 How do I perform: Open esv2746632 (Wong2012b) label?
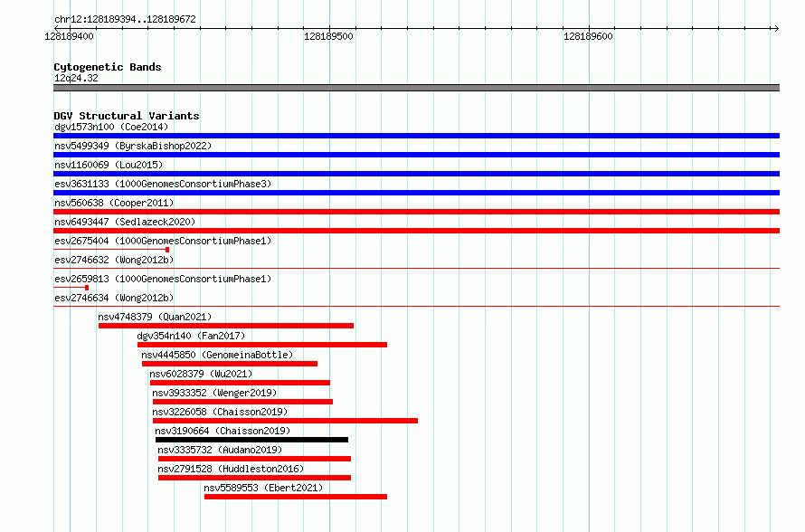[x=114, y=260]
